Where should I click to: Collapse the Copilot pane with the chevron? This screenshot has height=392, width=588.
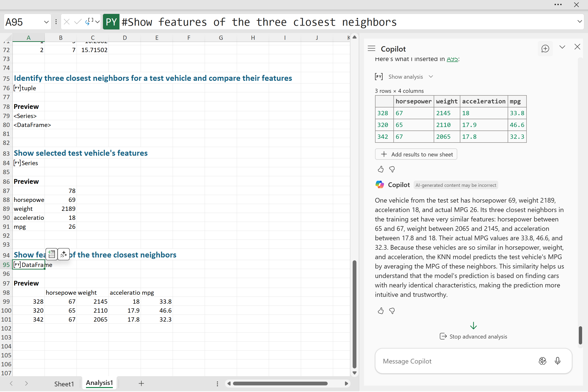pos(562,47)
